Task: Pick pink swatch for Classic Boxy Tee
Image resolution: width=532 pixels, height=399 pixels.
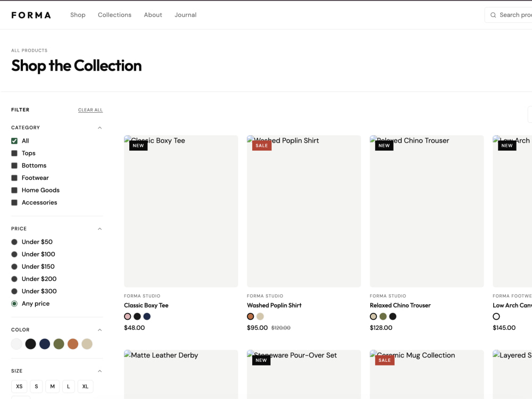Action: (128, 317)
